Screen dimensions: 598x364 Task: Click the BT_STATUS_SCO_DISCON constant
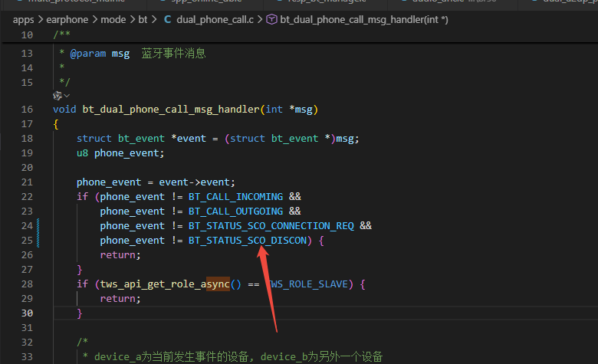click(x=248, y=241)
